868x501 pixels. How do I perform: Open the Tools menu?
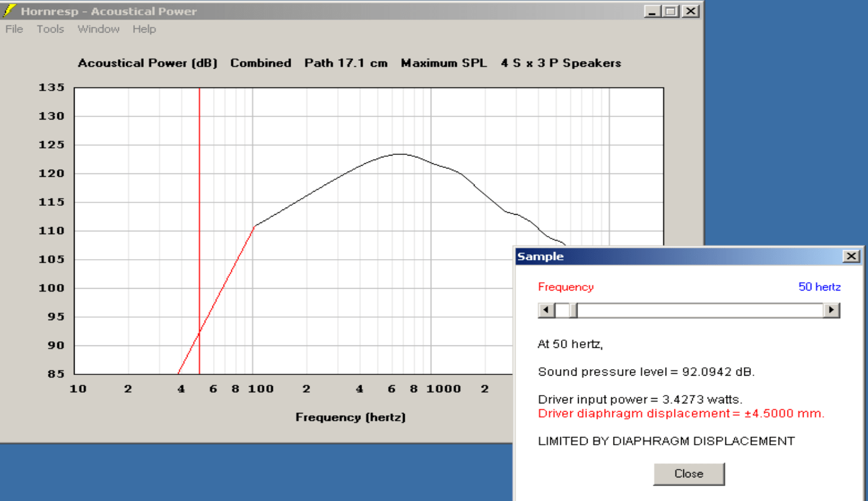click(50, 29)
